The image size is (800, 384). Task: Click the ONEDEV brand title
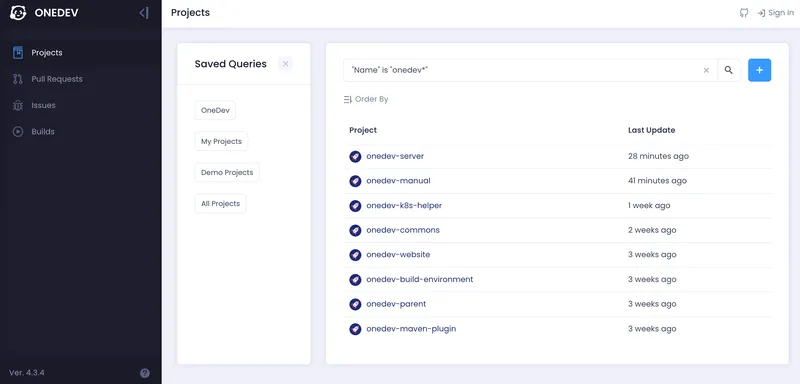pos(57,13)
